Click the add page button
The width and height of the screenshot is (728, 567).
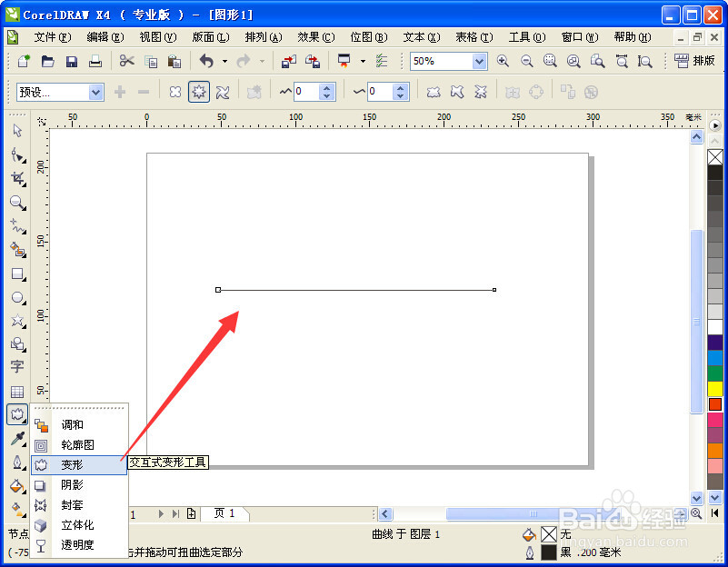[191, 513]
